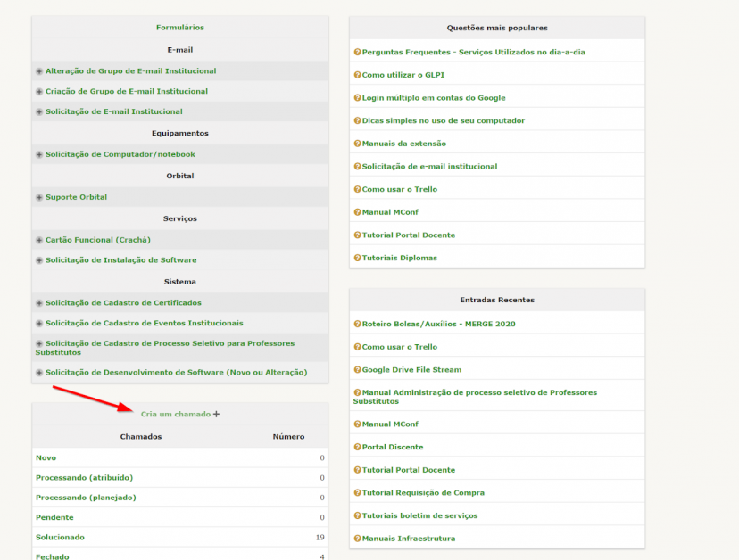Expand Alteração de Grupo de E-mail Institucional form
This screenshot has height=560, width=739.
click(39, 71)
